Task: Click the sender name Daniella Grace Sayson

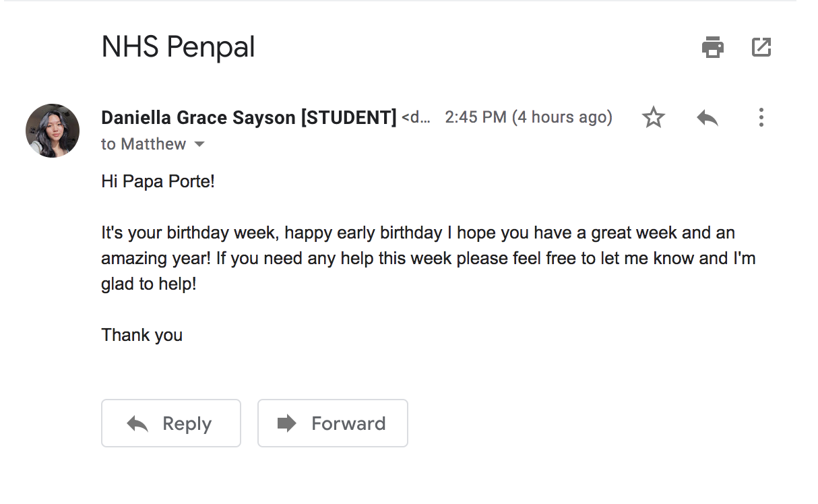Action: pos(248,118)
